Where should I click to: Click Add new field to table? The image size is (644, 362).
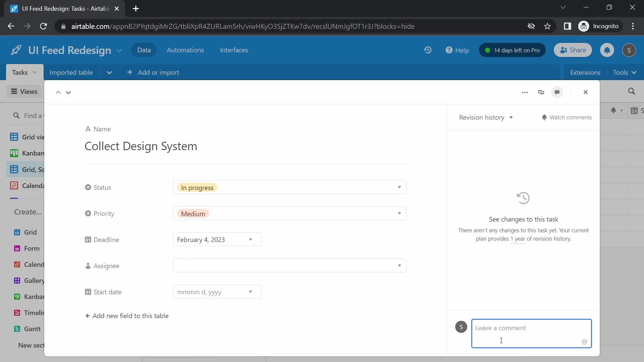[126, 316]
